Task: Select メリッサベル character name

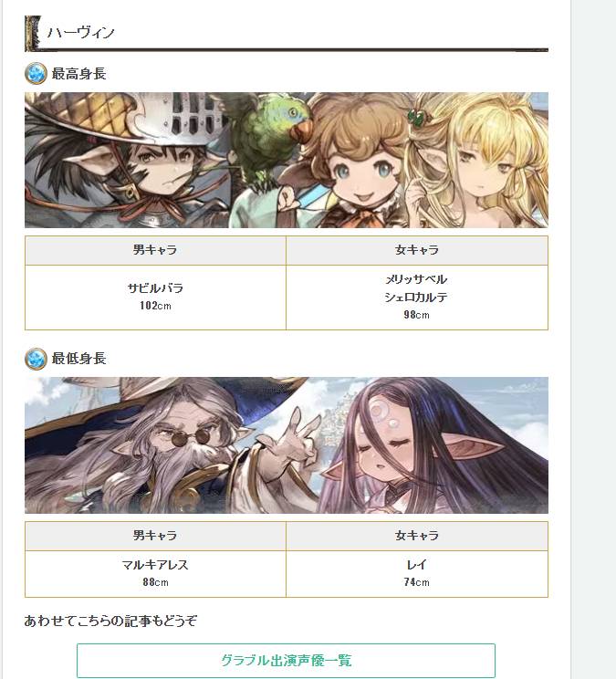Action: 416,279
